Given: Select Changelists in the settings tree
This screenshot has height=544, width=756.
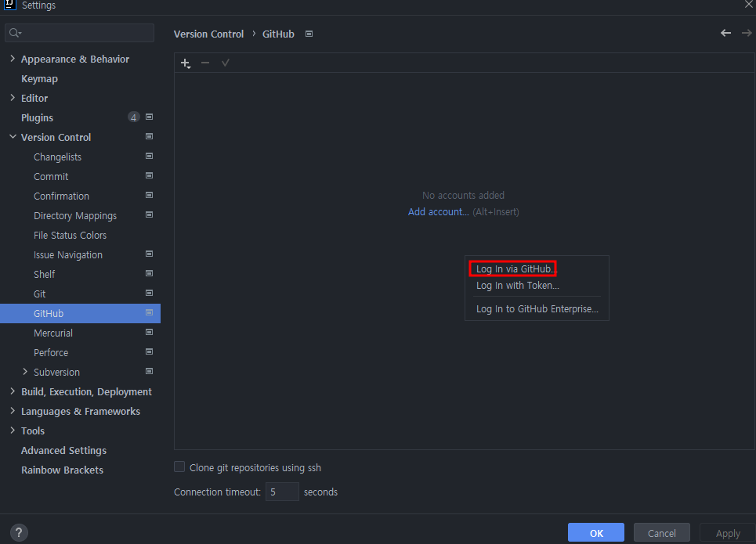Looking at the screenshot, I should click(x=57, y=157).
